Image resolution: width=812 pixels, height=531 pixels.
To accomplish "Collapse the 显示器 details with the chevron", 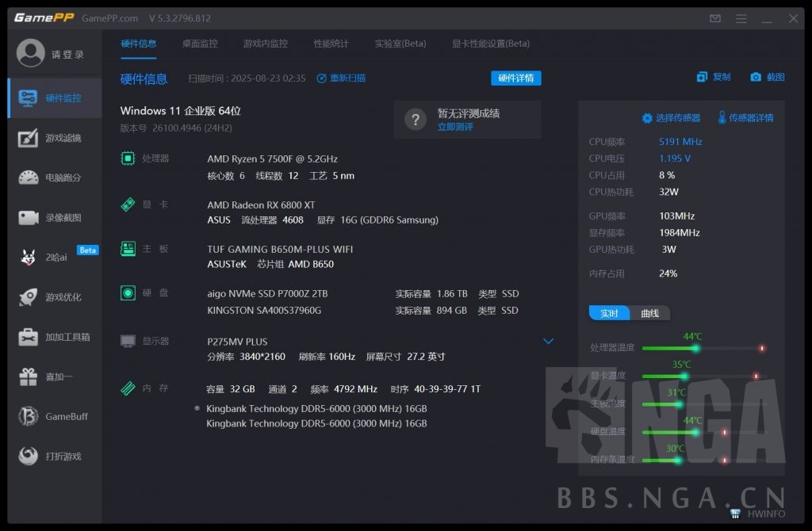I will [549, 341].
